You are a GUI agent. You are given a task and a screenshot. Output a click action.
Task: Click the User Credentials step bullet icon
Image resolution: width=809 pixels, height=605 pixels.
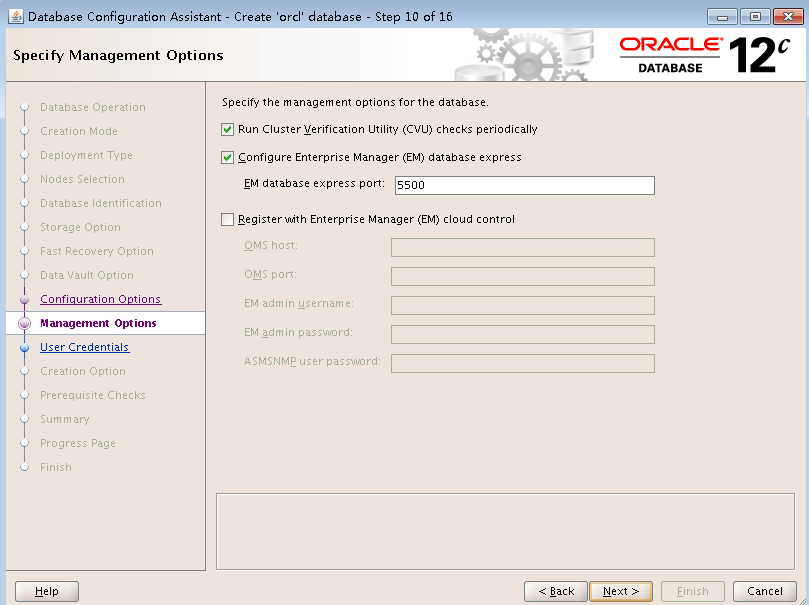click(25, 348)
